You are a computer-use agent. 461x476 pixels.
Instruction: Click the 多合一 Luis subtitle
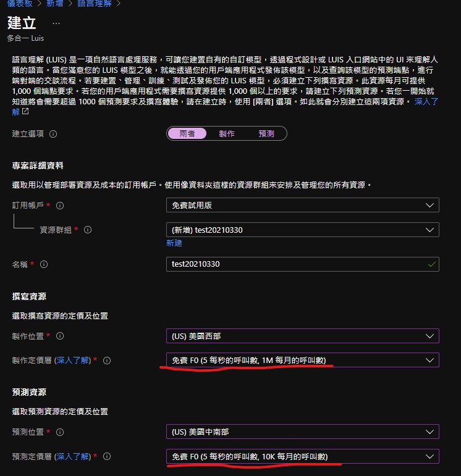pos(25,38)
